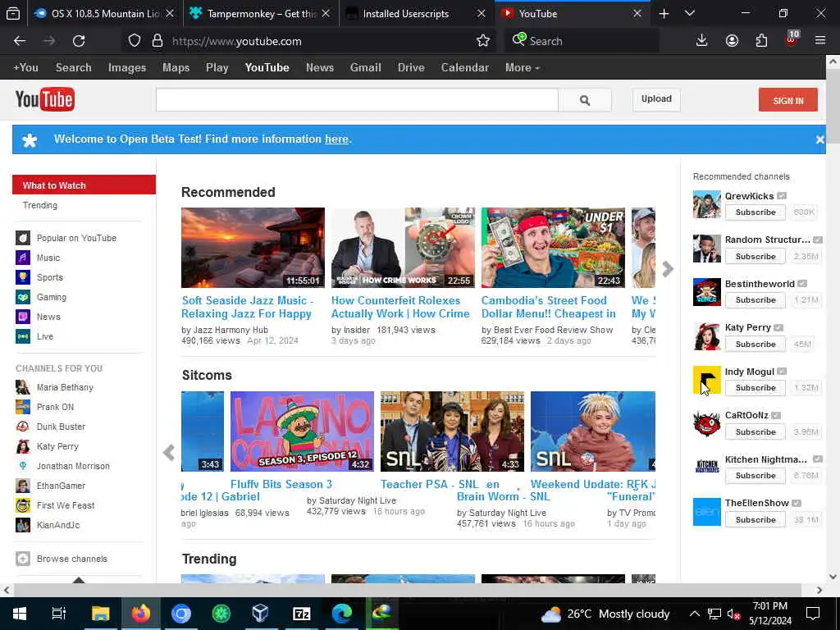Open Bestintheworld channel avatar
840x630 pixels.
coord(706,293)
